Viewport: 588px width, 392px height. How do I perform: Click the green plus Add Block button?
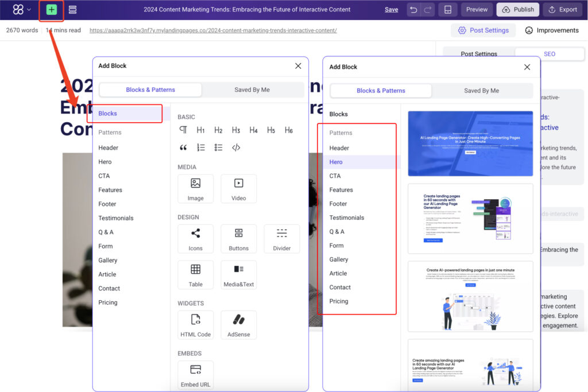tap(52, 10)
